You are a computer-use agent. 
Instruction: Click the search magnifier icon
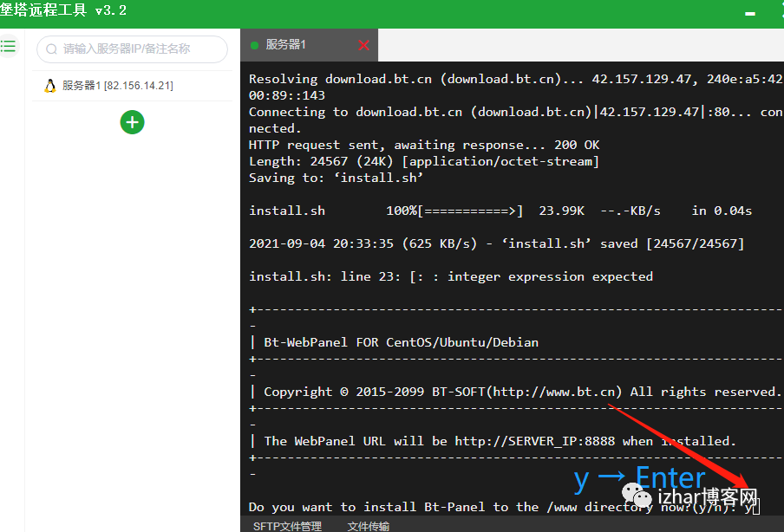click(x=51, y=49)
